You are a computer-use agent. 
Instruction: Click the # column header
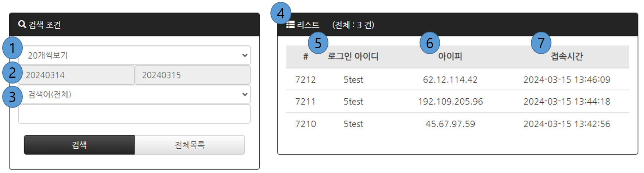click(x=306, y=57)
